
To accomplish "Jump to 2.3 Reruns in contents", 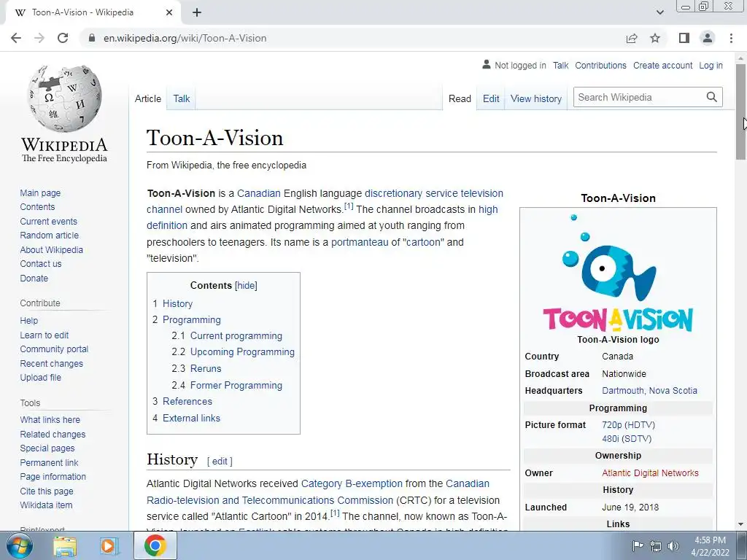I will pyautogui.click(x=196, y=368).
